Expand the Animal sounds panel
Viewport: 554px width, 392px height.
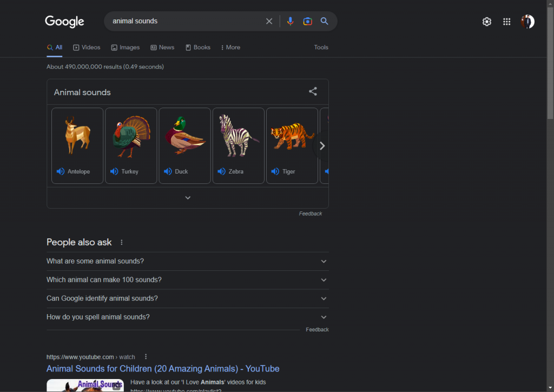pyautogui.click(x=188, y=198)
